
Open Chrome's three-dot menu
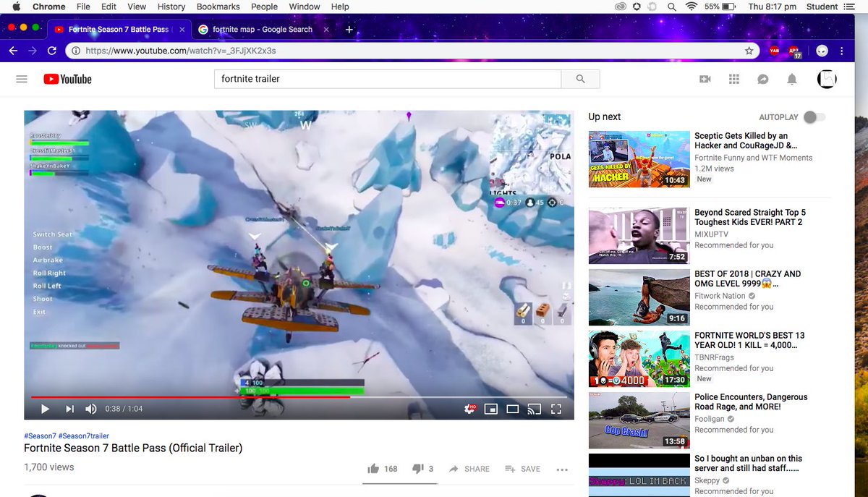(x=842, y=51)
